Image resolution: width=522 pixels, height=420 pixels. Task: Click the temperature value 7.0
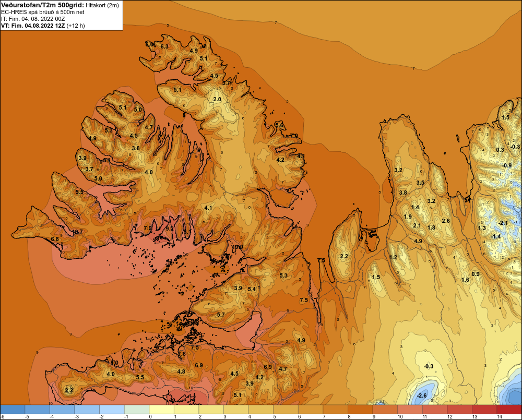coord(294,136)
